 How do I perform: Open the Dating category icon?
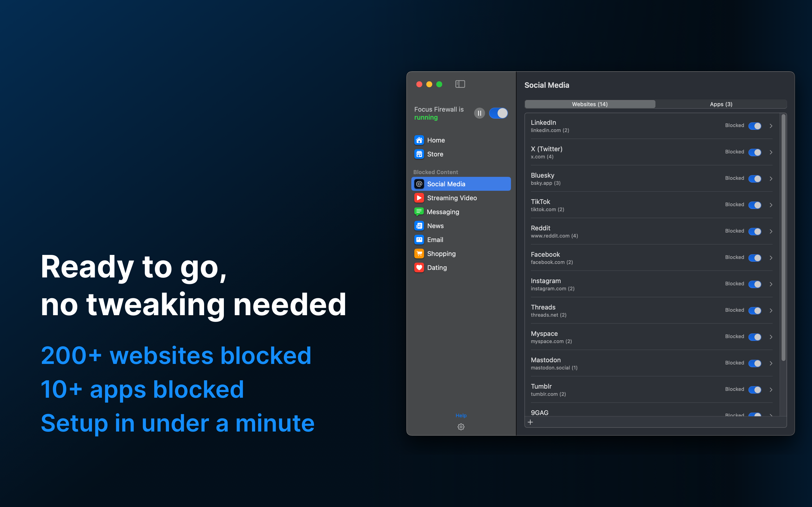[x=419, y=268]
